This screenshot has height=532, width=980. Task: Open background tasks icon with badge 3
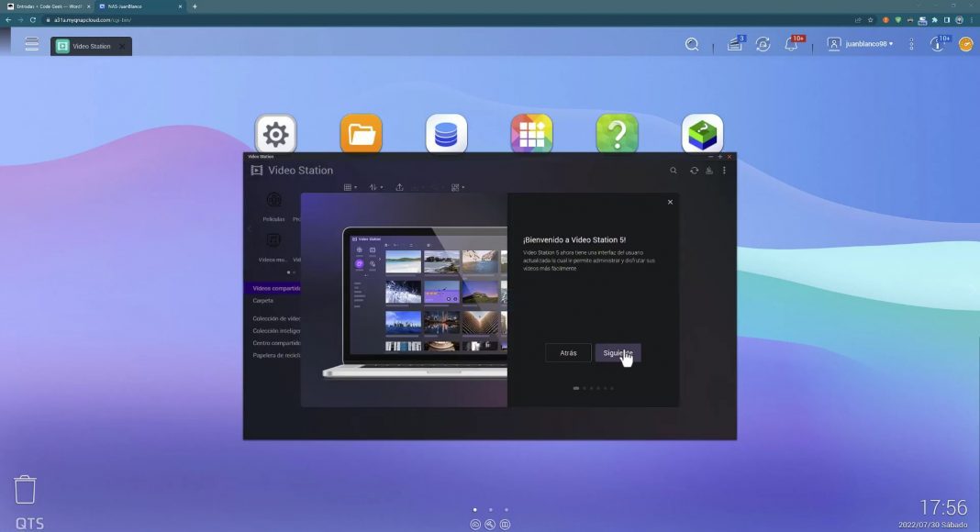click(735, 44)
